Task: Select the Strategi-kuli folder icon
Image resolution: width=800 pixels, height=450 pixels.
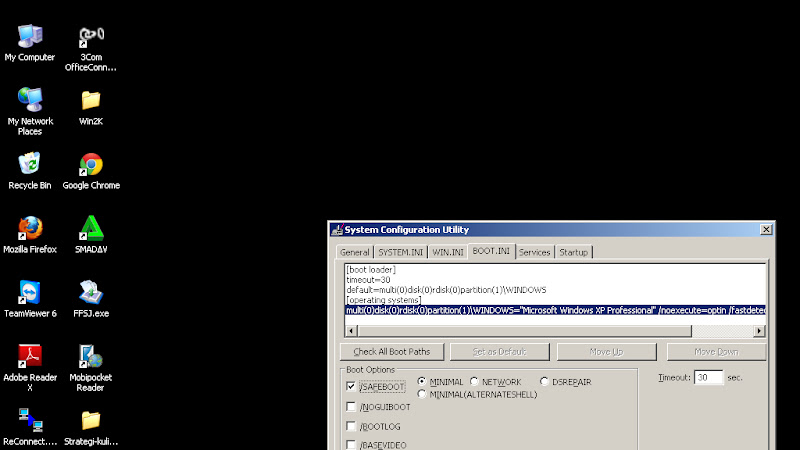Action: tap(91, 420)
